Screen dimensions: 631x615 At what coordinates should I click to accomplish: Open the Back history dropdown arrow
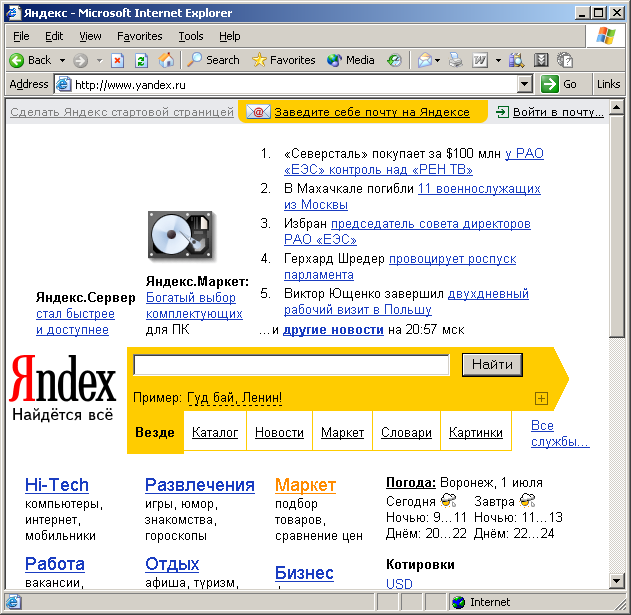[x=62, y=60]
